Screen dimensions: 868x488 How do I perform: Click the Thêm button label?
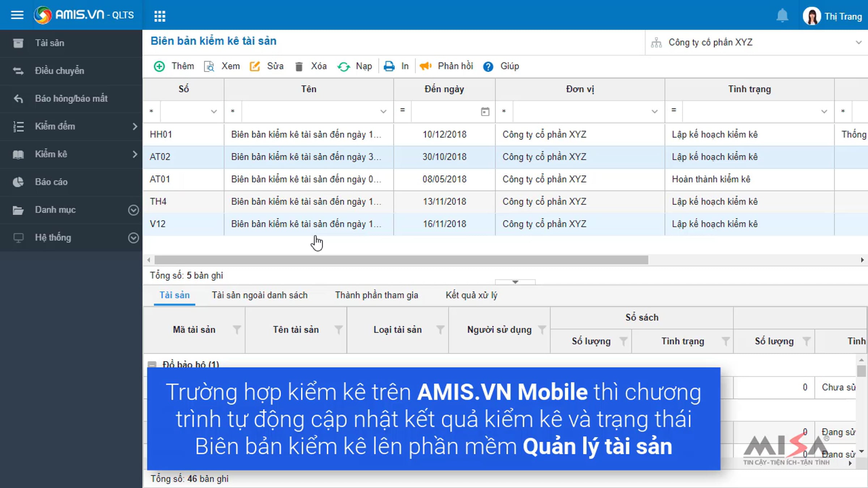(x=183, y=66)
